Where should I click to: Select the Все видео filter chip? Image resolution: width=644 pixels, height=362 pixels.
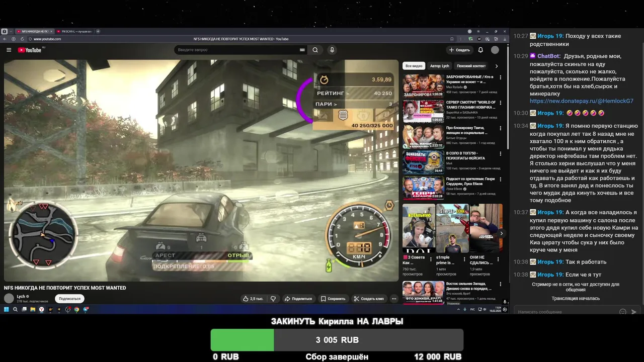tap(414, 66)
